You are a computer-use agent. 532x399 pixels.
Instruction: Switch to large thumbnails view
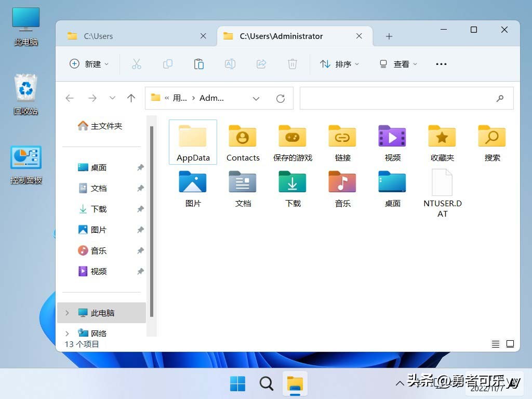[510, 343]
